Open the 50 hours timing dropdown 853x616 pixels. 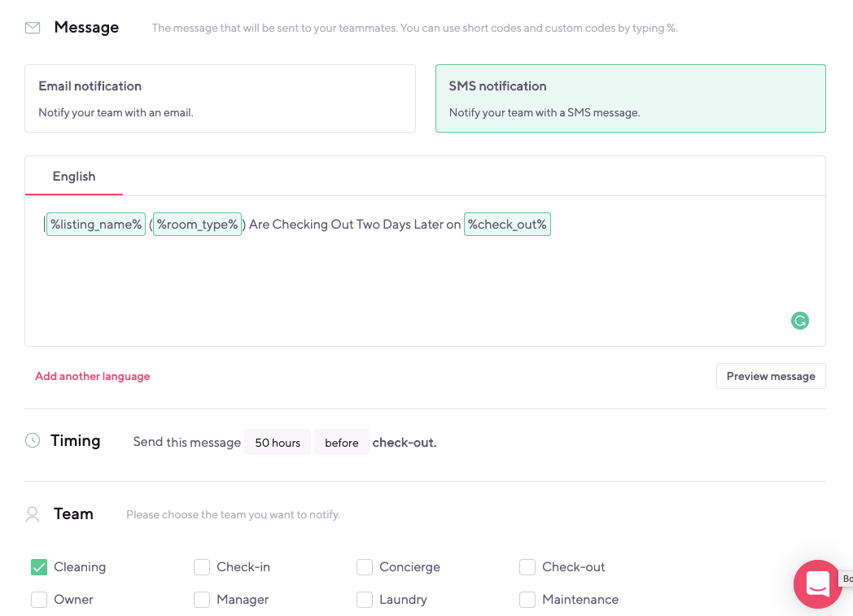[x=278, y=443]
